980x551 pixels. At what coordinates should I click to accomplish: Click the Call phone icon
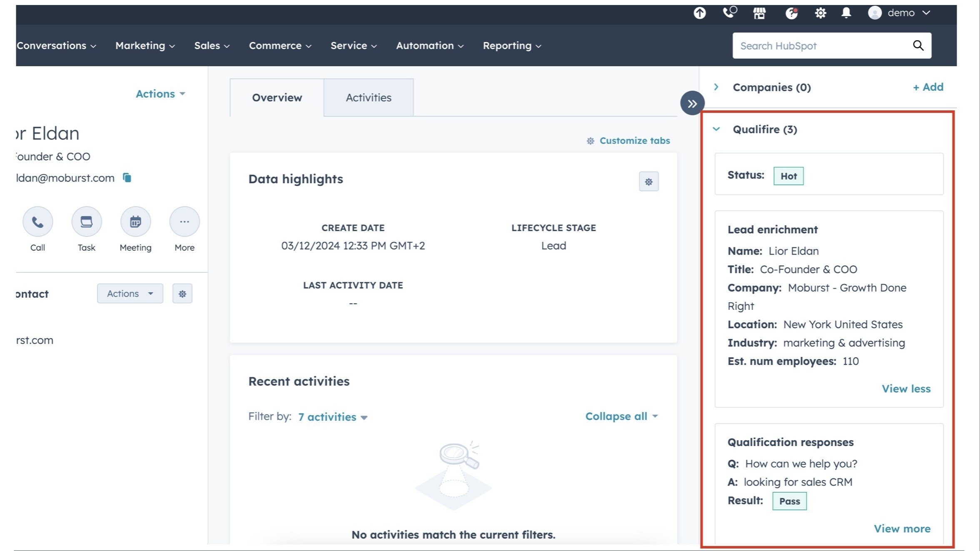coord(37,222)
